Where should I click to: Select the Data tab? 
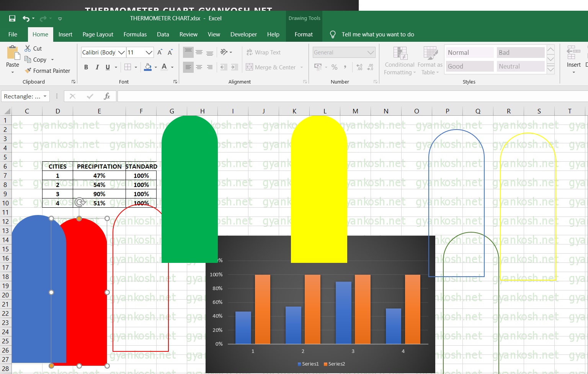[163, 34]
